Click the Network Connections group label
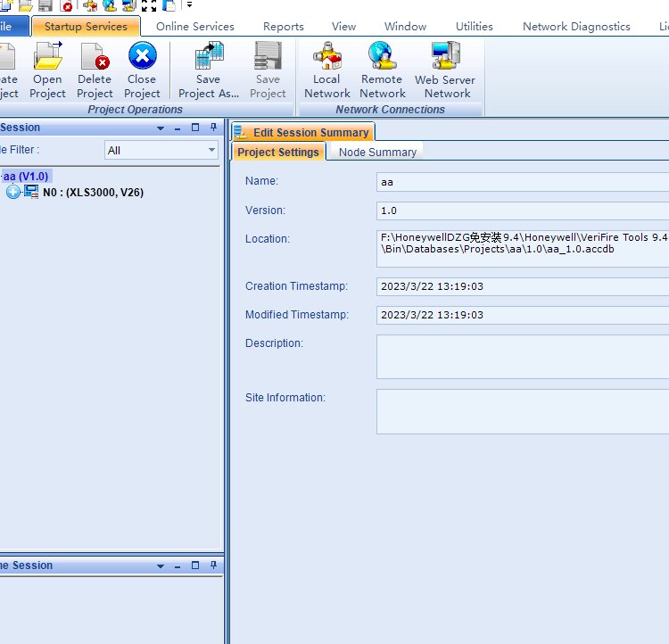669x644 pixels. [390, 109]
